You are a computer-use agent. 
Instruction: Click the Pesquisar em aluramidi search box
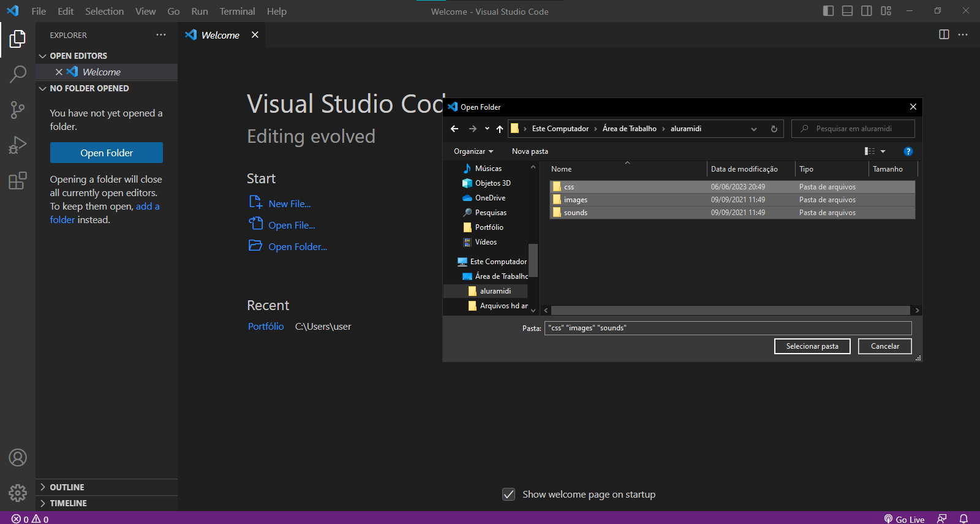pyautogui.click(x=853, y=129)
